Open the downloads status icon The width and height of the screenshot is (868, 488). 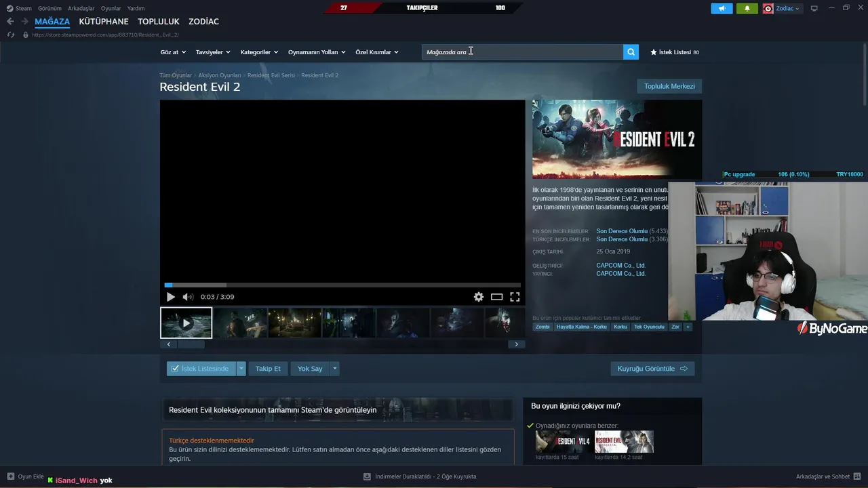[367, 476]
